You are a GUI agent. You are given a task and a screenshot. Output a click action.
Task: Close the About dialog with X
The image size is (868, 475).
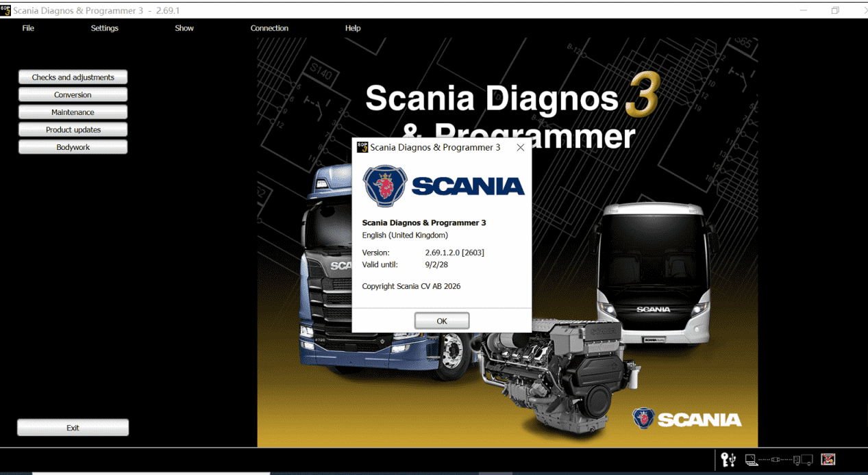520,147
